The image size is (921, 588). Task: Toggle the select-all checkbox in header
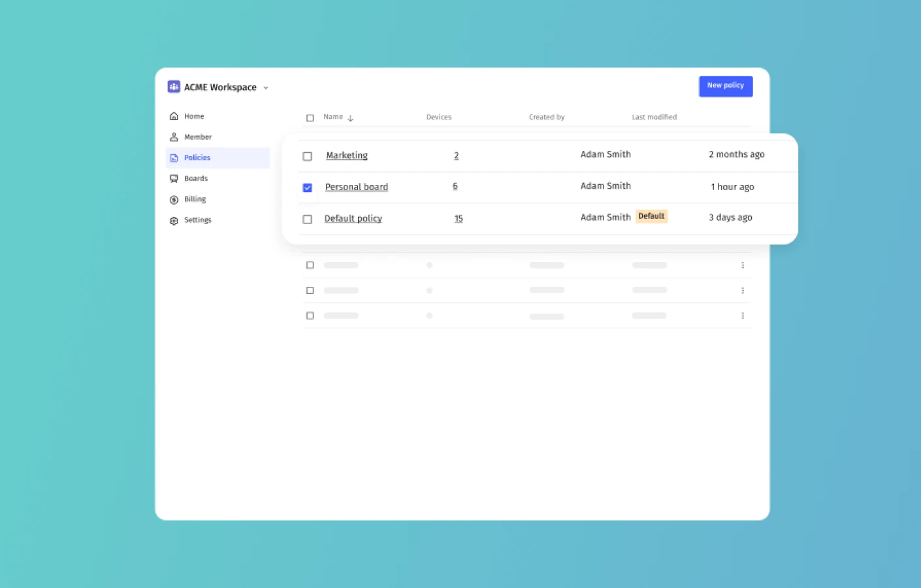coord(310,118)
